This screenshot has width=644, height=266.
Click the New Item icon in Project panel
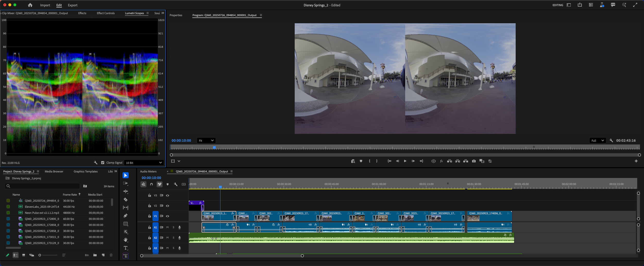[x=103, y=255]
